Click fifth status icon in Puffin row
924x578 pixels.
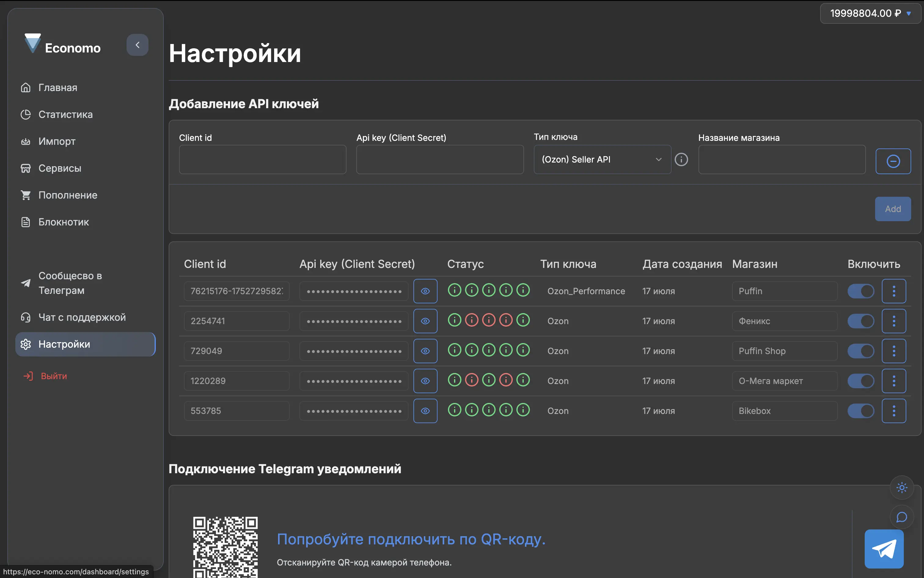click(523, 290)
